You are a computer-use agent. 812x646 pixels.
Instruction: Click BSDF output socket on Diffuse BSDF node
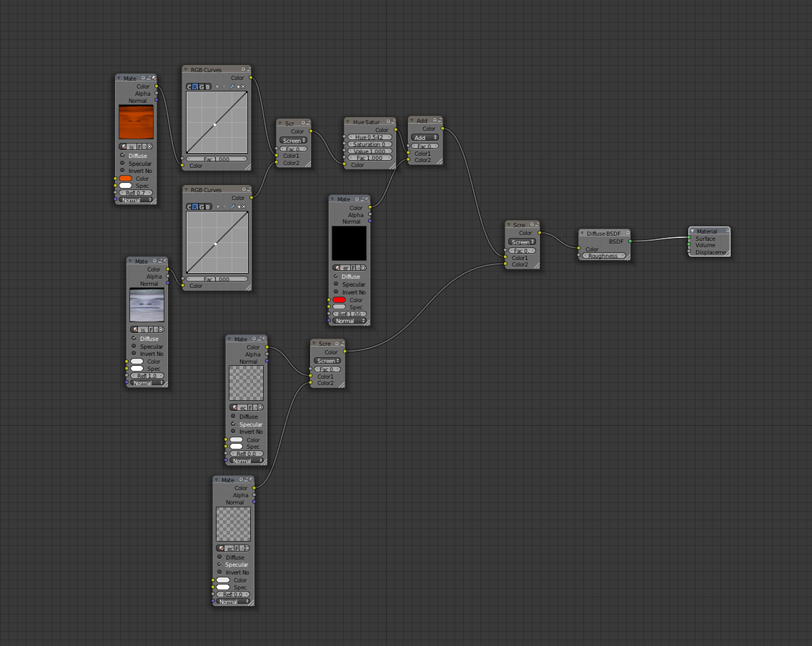pos(630,242)
